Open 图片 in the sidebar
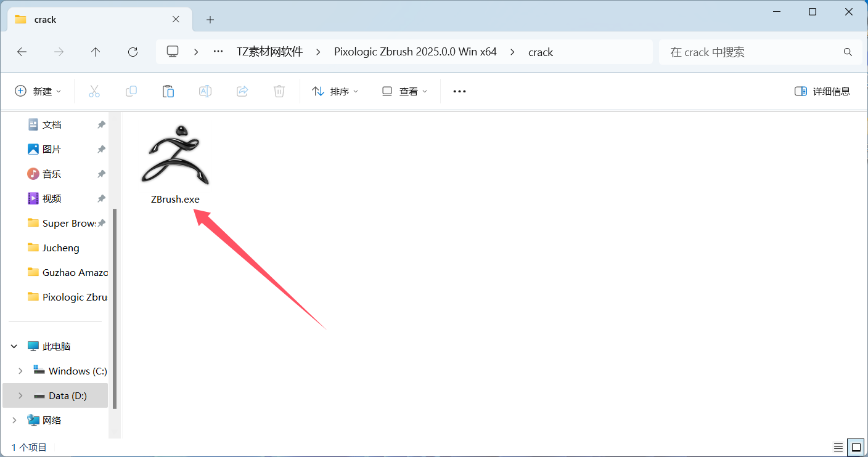 coord(52,149)
